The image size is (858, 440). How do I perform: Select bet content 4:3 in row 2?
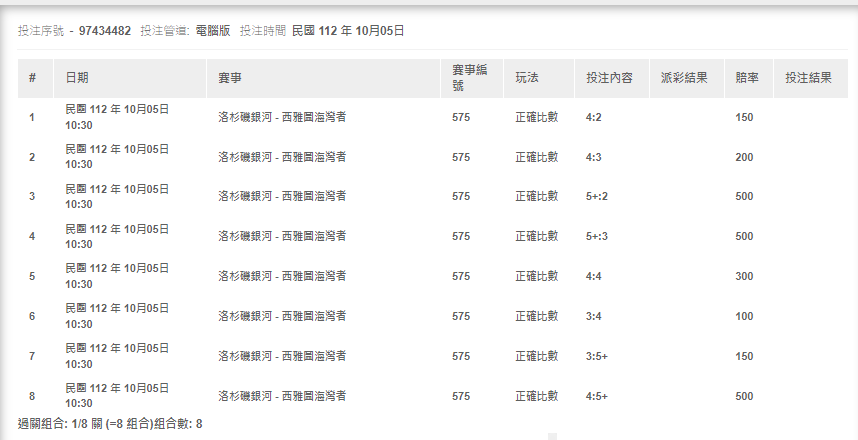coord(594,157)
